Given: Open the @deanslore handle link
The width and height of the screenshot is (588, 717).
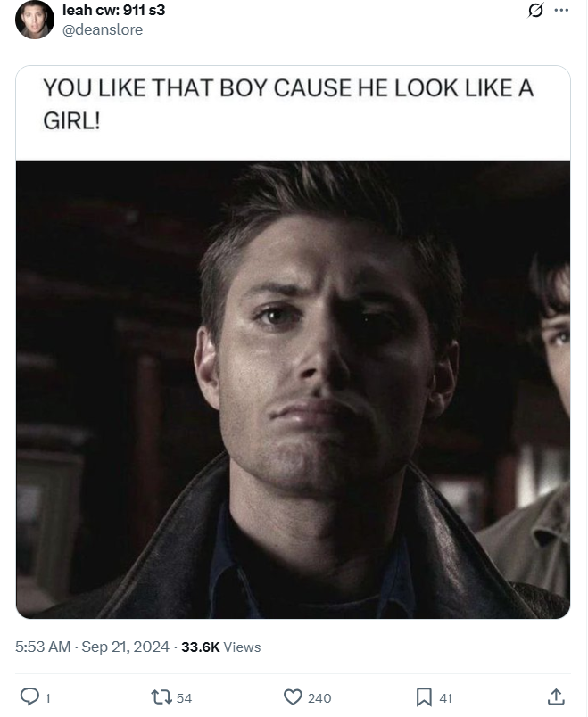Looking at the screenshot, I should [x=103, y=29].
